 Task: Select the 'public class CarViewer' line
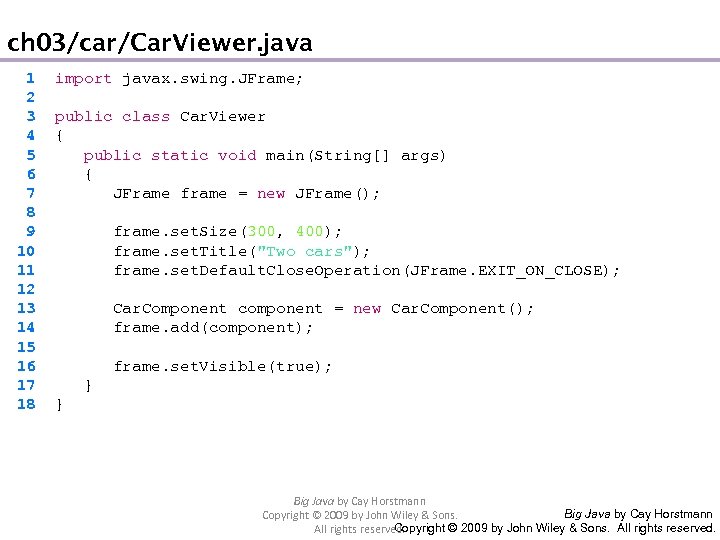[160, 117]
